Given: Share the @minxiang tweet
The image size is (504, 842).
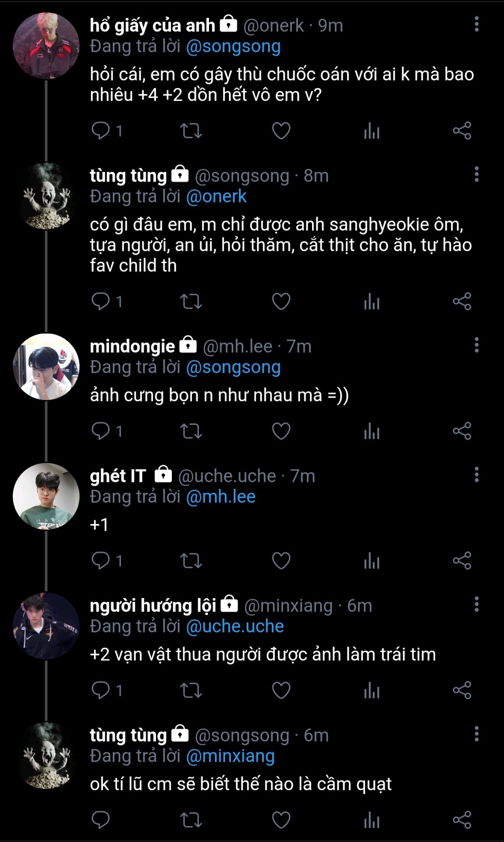Looking at the screenshot, I should [462, 690].
